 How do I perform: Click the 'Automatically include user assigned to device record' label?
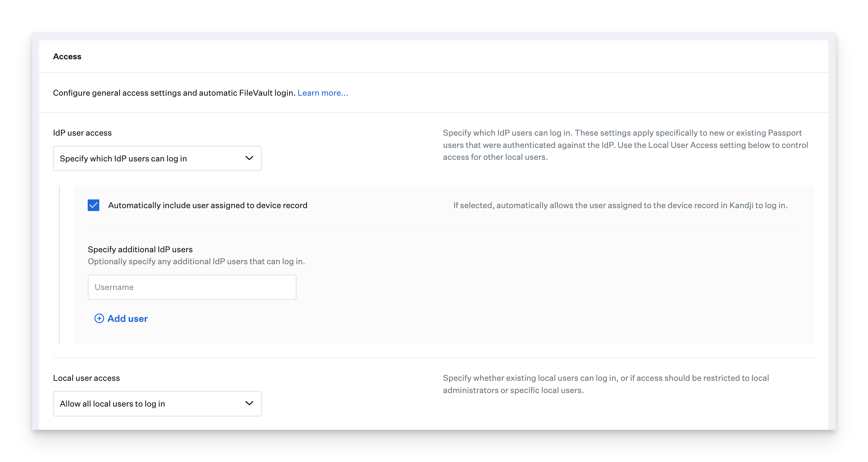[x=208, y=206]
